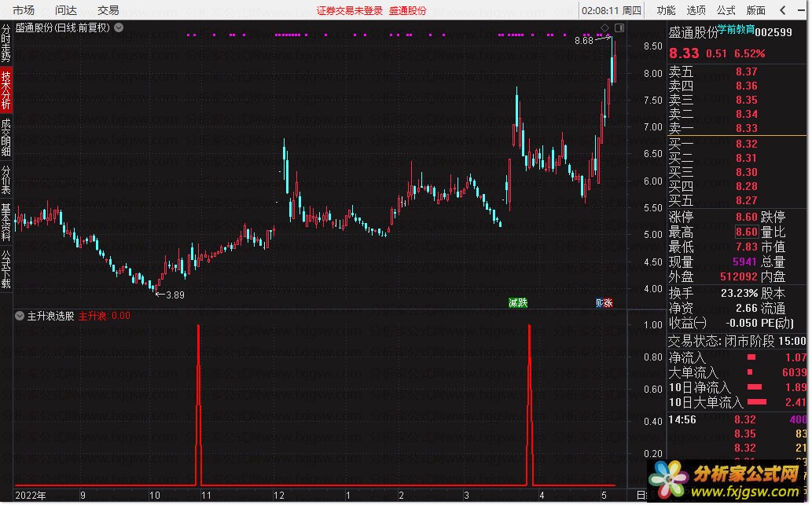Click the 证券交易未登录 login status link
This screenshot has width=812, height=505.
point(350,10)
